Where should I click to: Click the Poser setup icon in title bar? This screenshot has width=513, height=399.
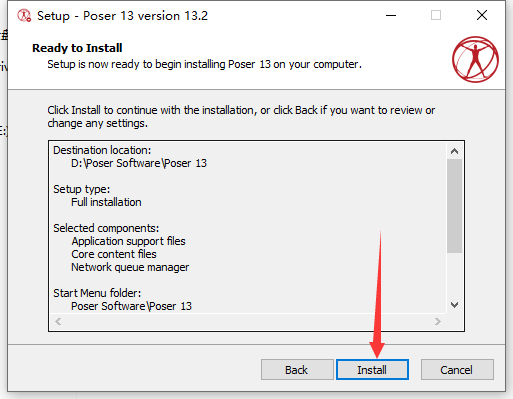[24, 16]
